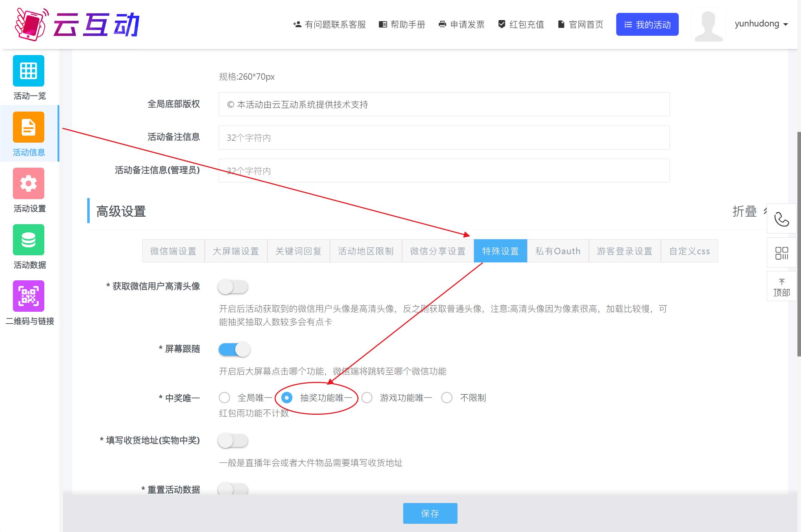801x532 pixels.
Task: Open the yunhudong account dropdown
Action: coord(760,24)
